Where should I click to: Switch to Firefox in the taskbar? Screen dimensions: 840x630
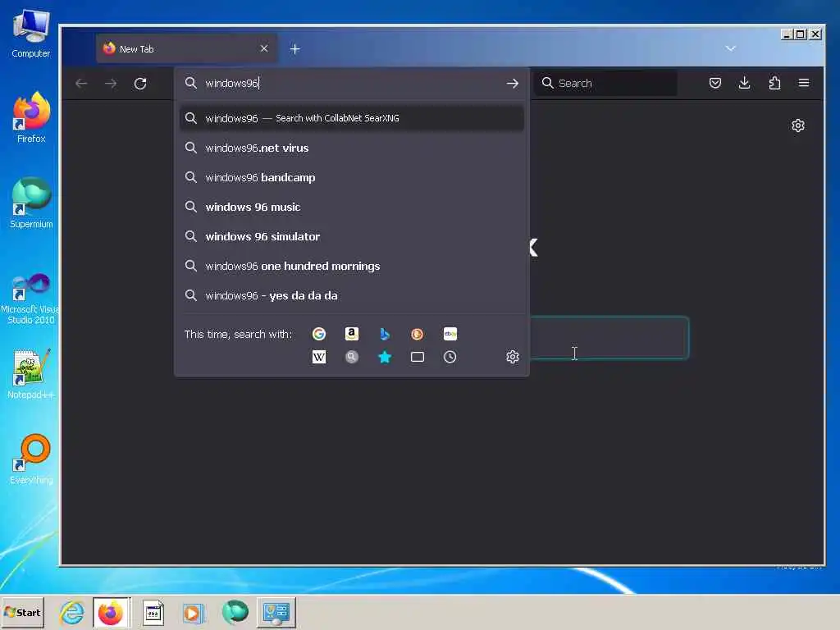coord(112,612)
